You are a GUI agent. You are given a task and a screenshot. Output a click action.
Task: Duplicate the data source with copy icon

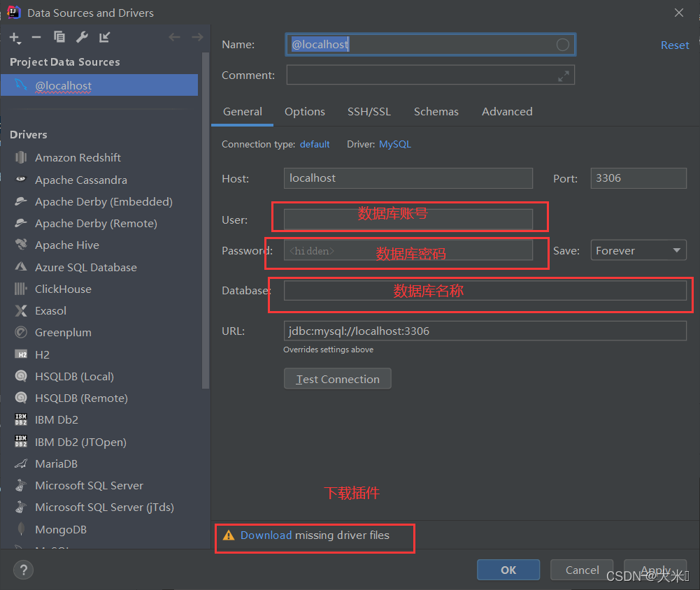[59, 37]
